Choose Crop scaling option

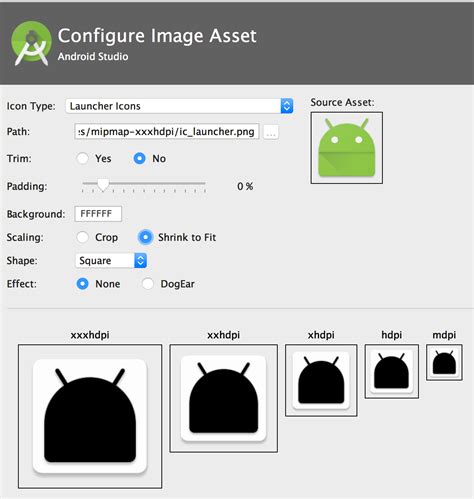82,237
